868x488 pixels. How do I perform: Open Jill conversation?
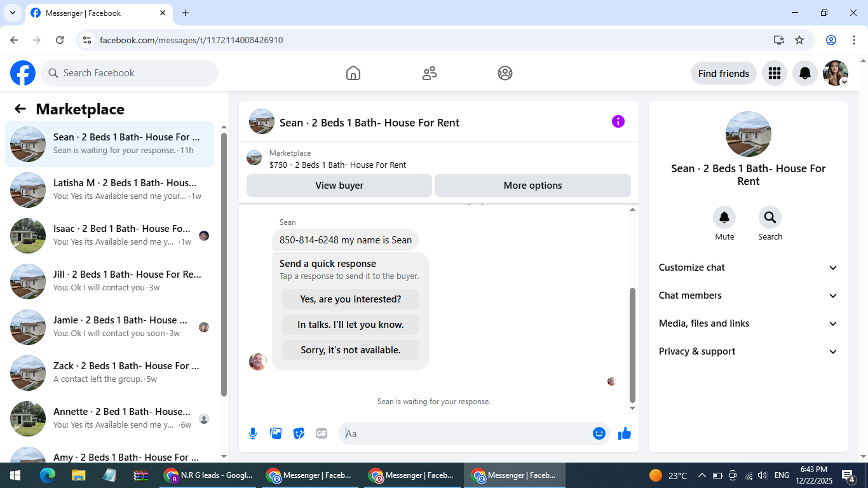[x=109, y=281]
